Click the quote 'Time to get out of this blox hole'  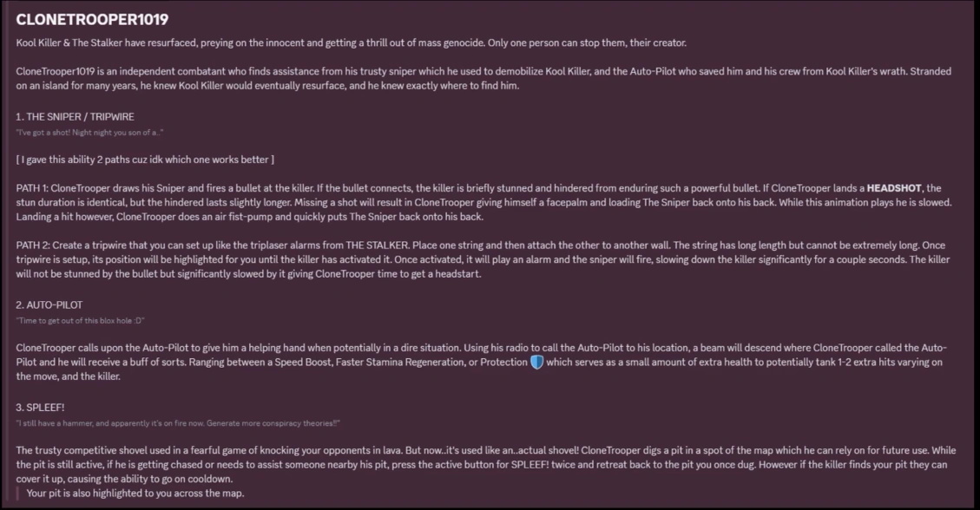(80, 320)
